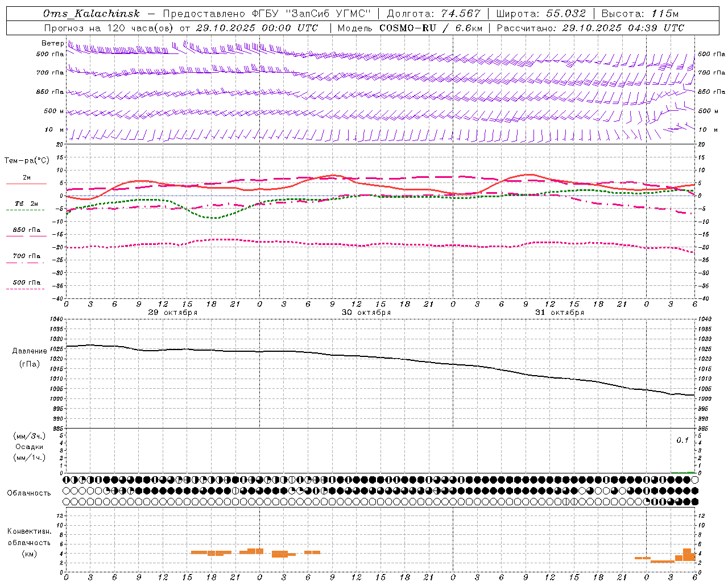This screenshot has width=728, height=582.
Task: Click the Облачность cloud cover label
Action: pos(29,493)
